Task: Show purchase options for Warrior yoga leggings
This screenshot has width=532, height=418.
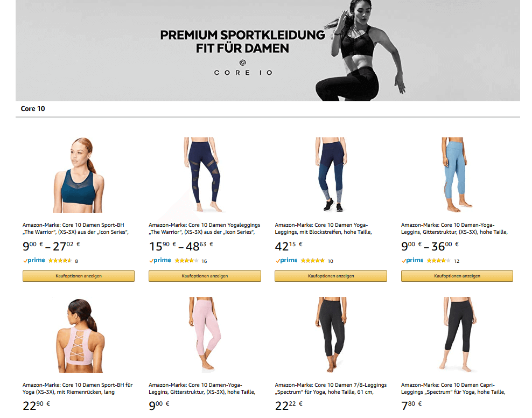Action: (205, 276)
